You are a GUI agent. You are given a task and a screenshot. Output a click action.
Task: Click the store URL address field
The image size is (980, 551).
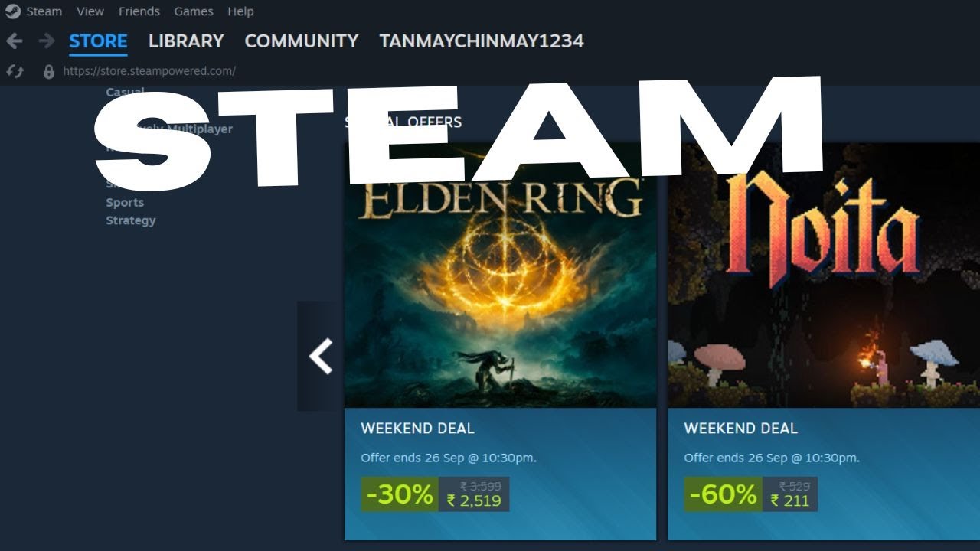pyautogui.click(x=149, y=71)
